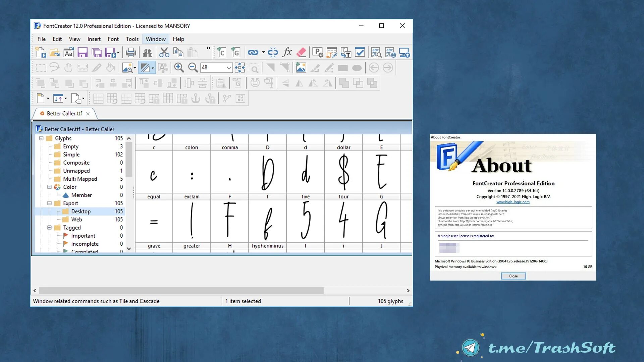Open the fx glyph transformer
This screenshot has height=362, width=644.
point(287,53)
